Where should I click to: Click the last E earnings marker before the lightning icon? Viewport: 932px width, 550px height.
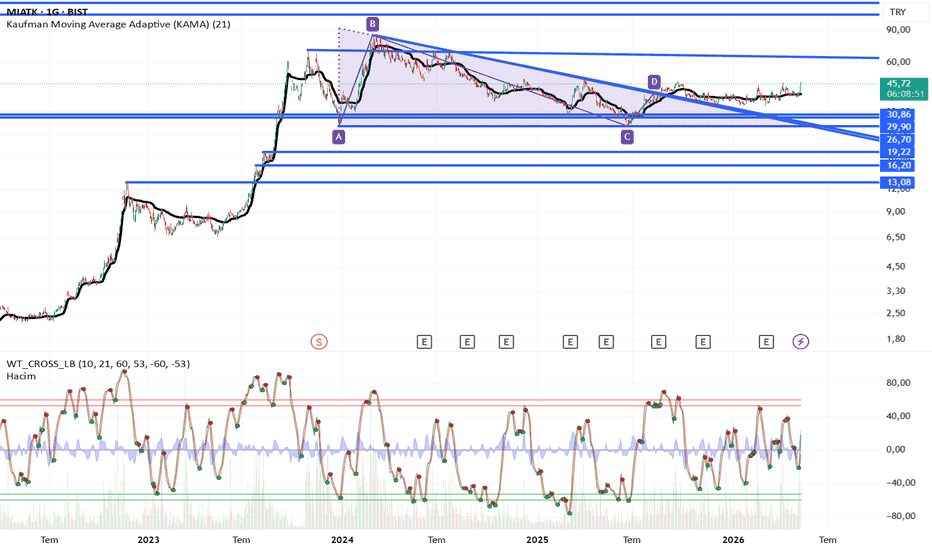(x=766, y=342)
